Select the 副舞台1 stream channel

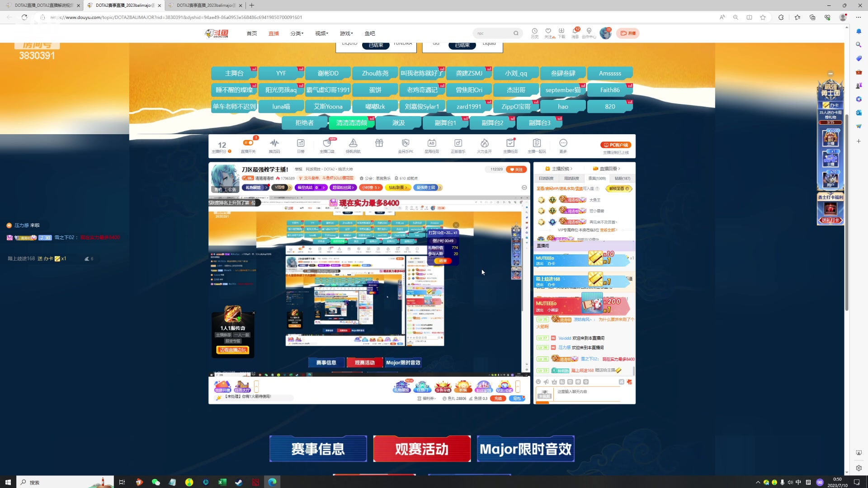(x=445, y=123)
